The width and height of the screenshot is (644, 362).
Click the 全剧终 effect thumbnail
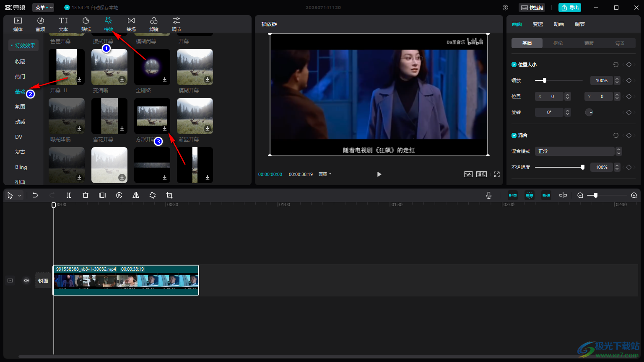tap(152, 67)
